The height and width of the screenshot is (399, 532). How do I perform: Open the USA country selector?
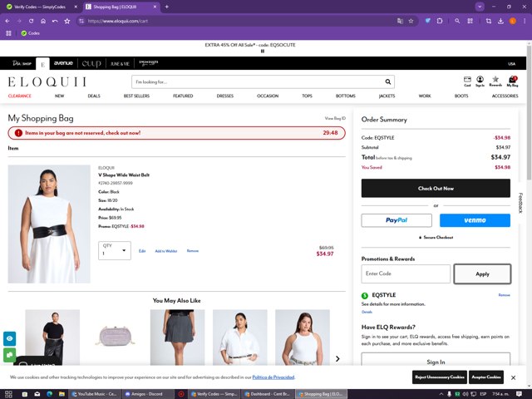click(x=512, y=64)
